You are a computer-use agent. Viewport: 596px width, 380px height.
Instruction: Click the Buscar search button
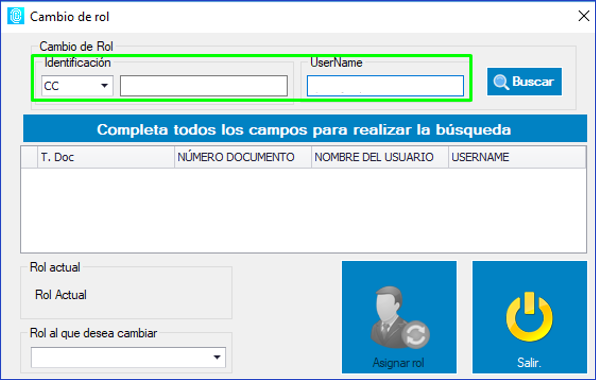pyautogui.click(x=524, y=82)
